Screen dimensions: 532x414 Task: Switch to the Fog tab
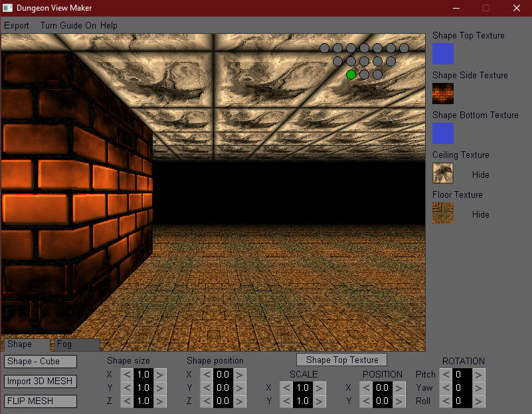(x=76, y=344)
